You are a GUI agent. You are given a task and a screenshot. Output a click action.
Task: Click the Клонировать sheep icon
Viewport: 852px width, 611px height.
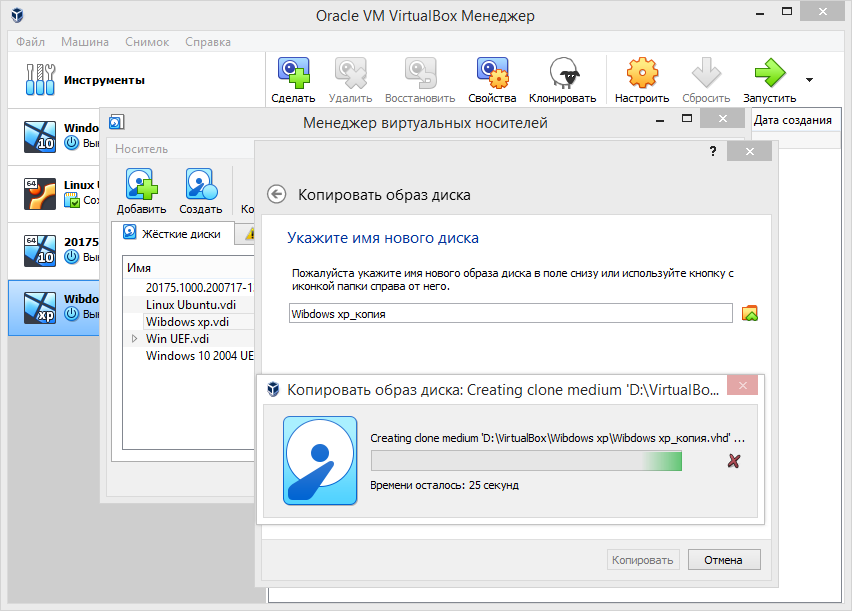[x=563, y=73]
